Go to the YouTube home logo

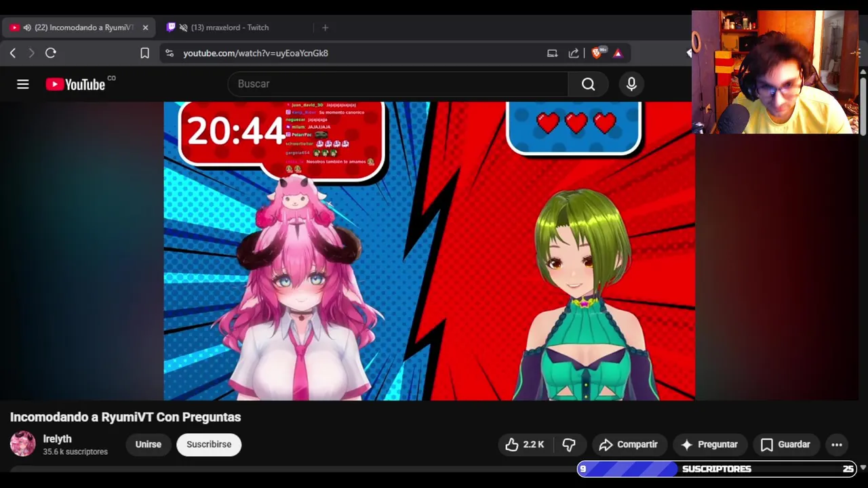tap(75, 84)
